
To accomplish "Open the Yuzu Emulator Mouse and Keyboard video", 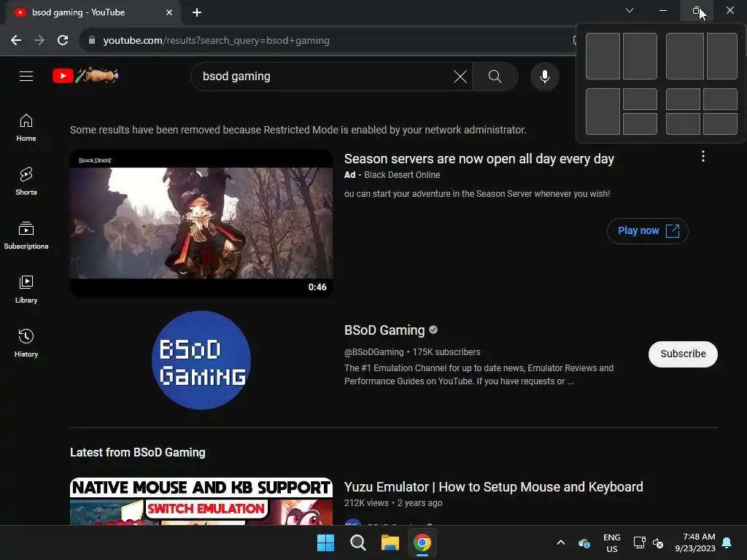I will coord(494,486).
